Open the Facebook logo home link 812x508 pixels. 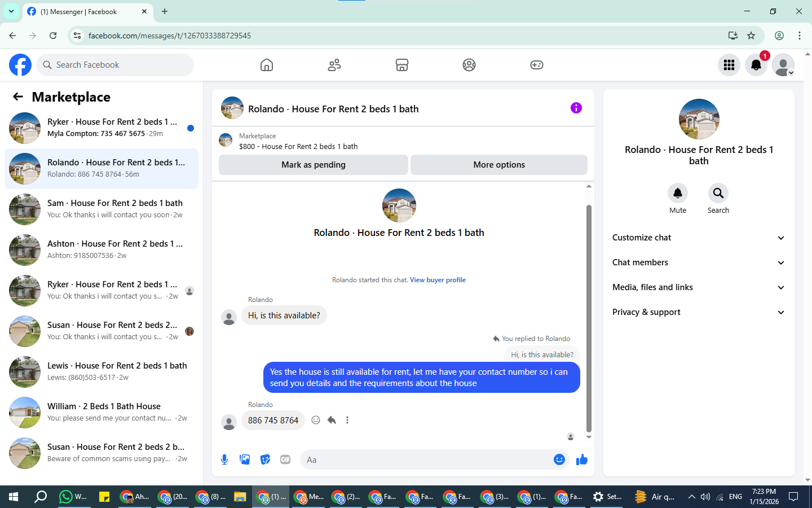pos(20,65)
